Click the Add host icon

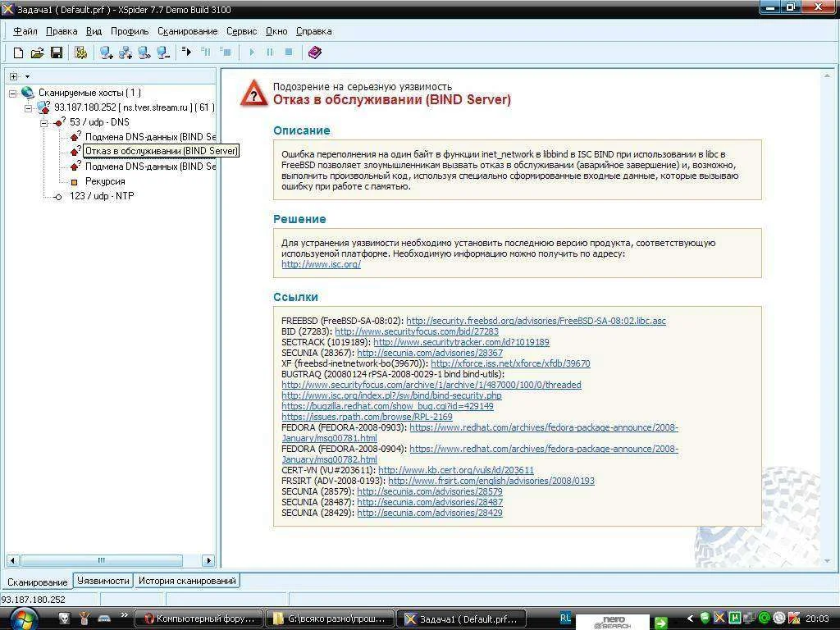click(x=106, y=52)
